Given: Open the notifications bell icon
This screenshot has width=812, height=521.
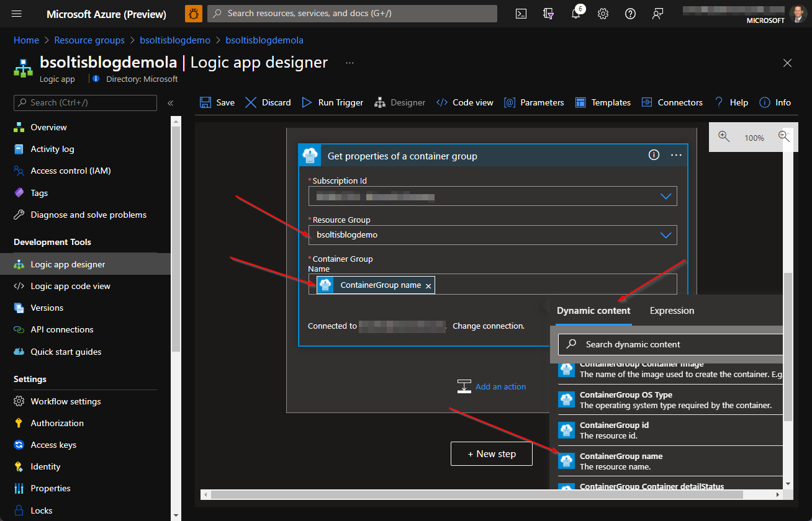Looking at the screenshot, I should pos(575,14).
